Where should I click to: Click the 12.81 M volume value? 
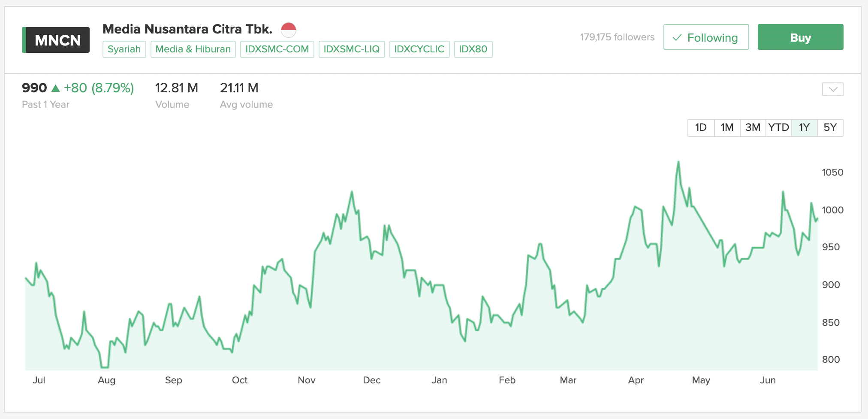coord(177,88)
